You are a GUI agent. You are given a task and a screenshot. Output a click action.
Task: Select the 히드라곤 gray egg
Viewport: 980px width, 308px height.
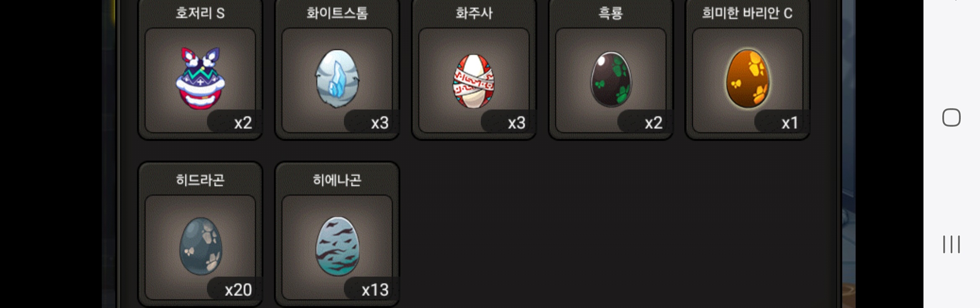tap(201, 246)
